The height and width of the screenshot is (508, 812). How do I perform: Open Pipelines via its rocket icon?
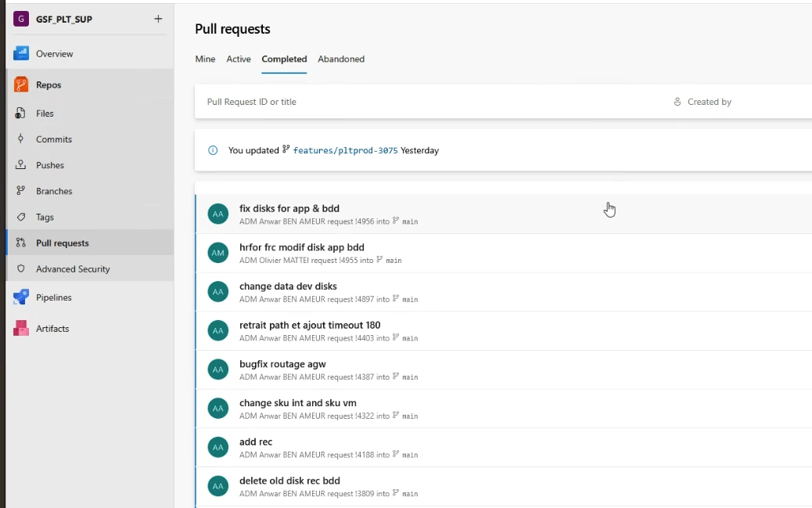21,297
